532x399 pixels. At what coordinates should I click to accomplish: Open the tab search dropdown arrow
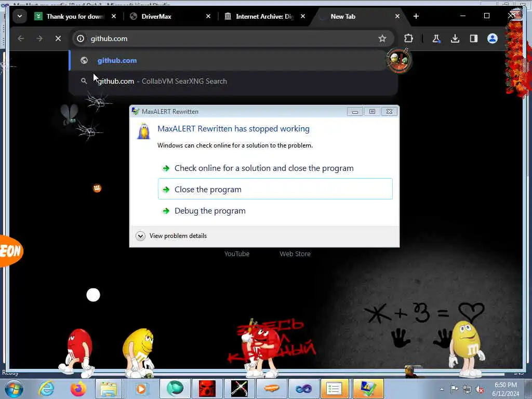click(x=20, y=16)
